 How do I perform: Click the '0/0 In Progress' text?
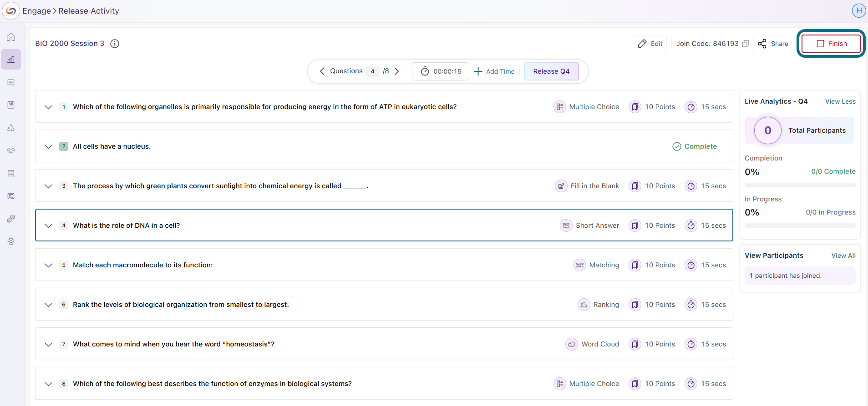click(x=831, y=212)
